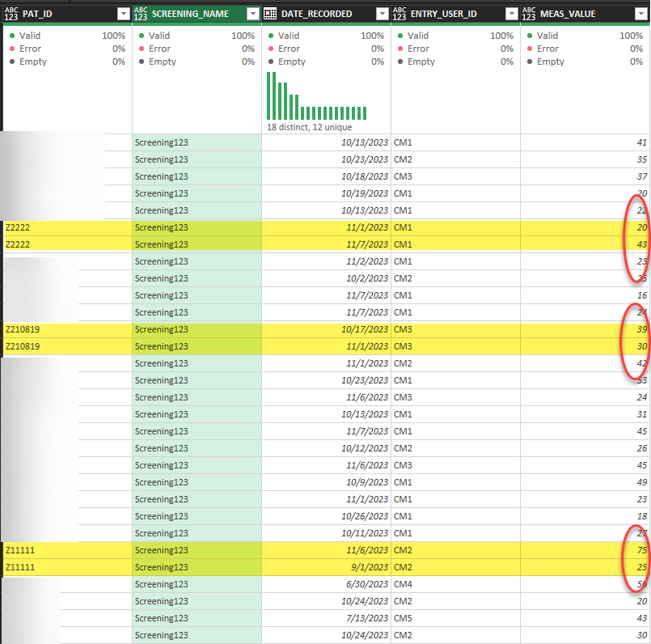Click the date cell 10/17/2023
Image resolution: width=651 pixels, height=644 pixels.
(x=327, y=329)
